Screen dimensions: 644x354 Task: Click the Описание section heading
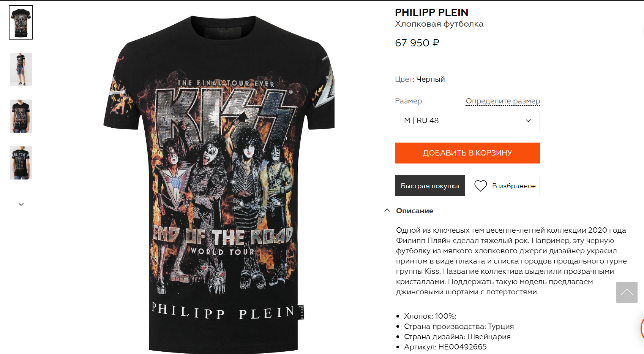tap(414, 211)
